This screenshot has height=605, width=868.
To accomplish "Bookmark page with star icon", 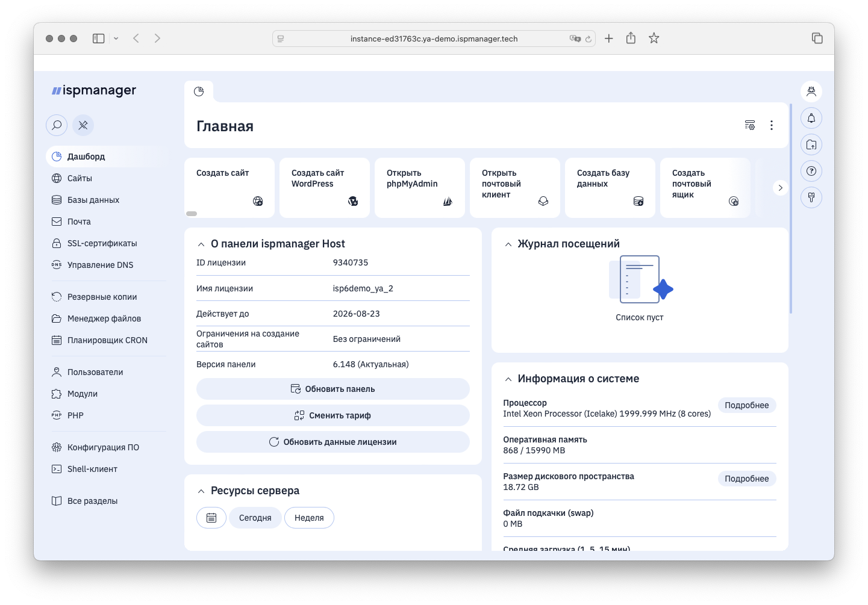I will tap(654, 39).
